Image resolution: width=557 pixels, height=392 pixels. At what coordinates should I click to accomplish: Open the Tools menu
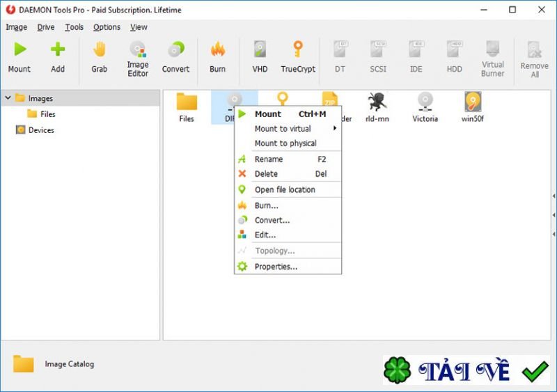74,27
